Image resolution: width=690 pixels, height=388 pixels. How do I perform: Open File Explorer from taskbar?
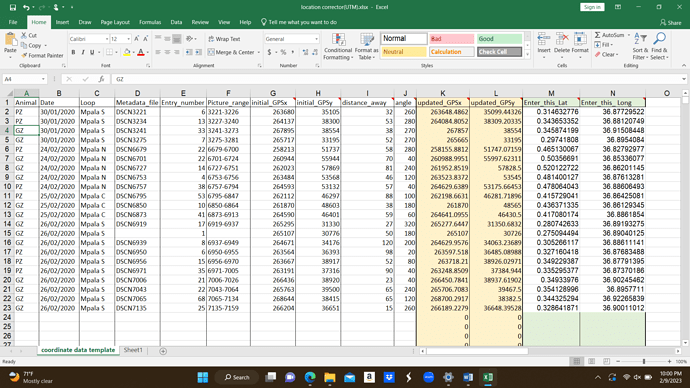330,377
